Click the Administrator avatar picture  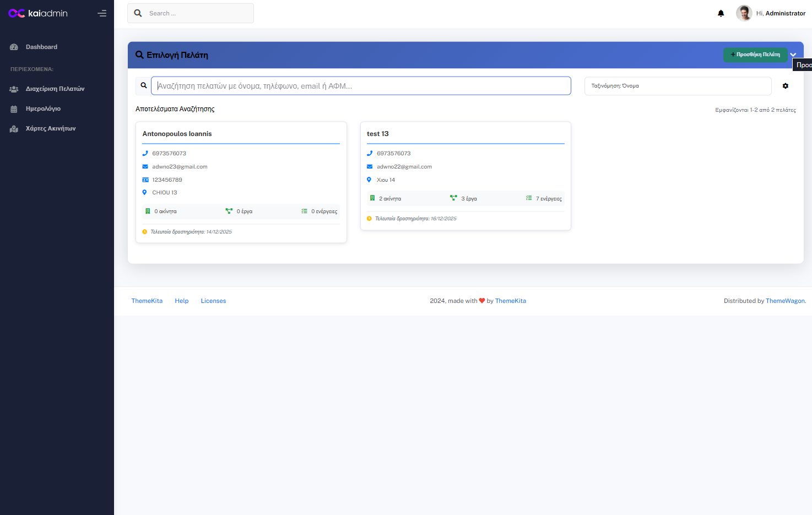(x=744, y=13)
